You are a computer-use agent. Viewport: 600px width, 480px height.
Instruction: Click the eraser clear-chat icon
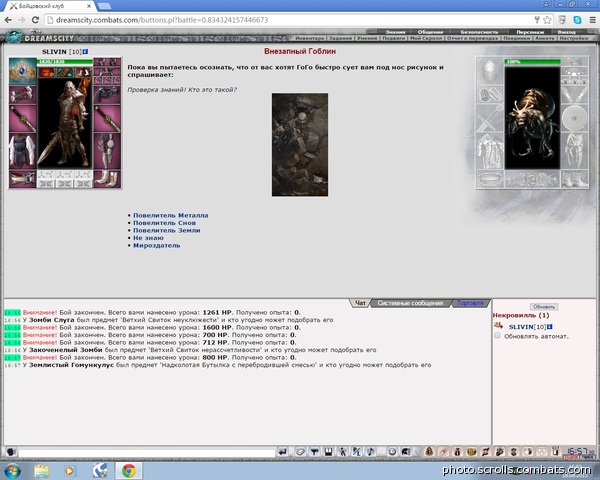click(300, 452)
